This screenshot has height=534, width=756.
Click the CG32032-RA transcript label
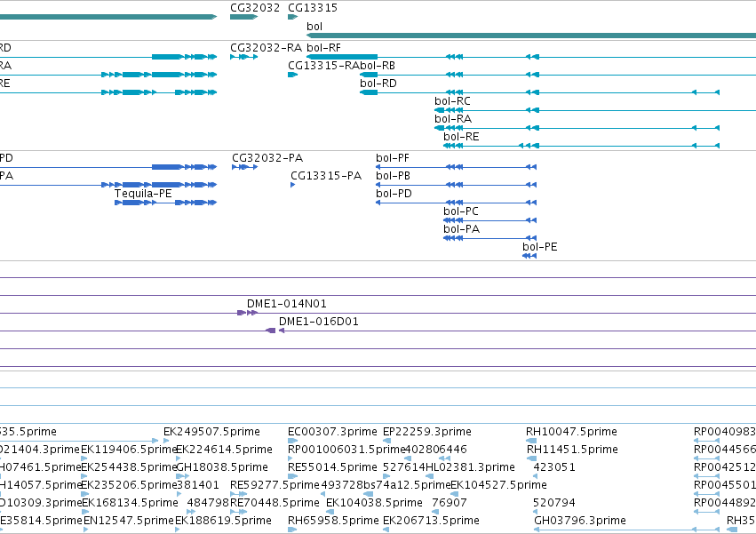[x=266, y=48]
